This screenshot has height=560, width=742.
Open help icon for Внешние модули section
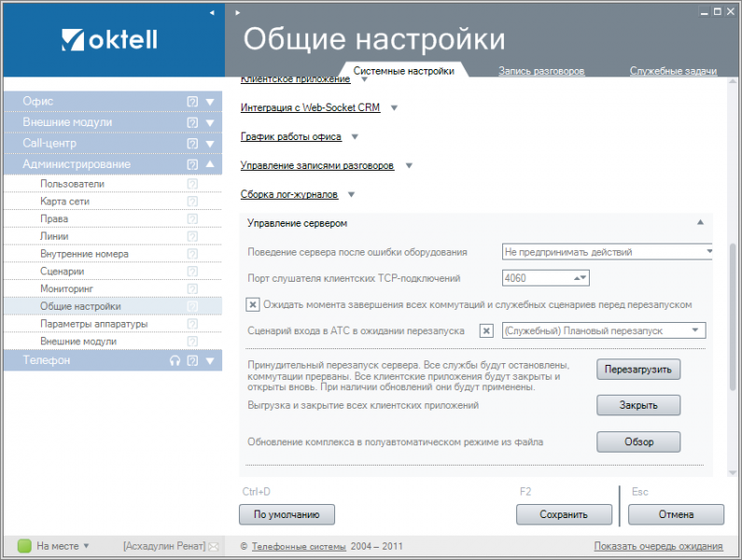[x=192, y=122]
